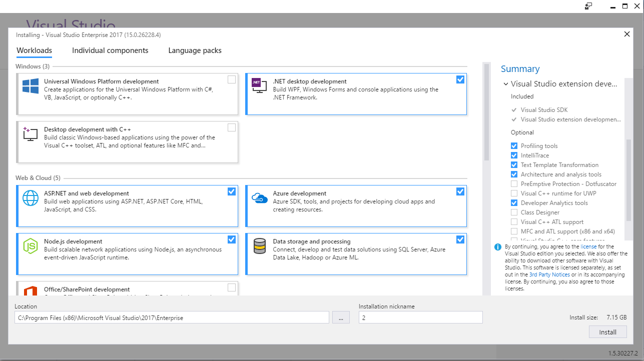Check Desktop development with C++ workload

tap(232, 127)
